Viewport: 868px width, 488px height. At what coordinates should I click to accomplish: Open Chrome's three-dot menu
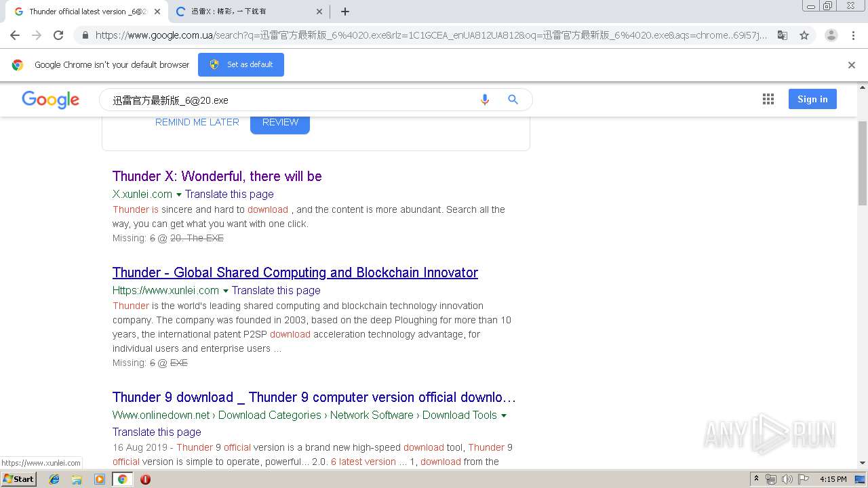[854, 35]
